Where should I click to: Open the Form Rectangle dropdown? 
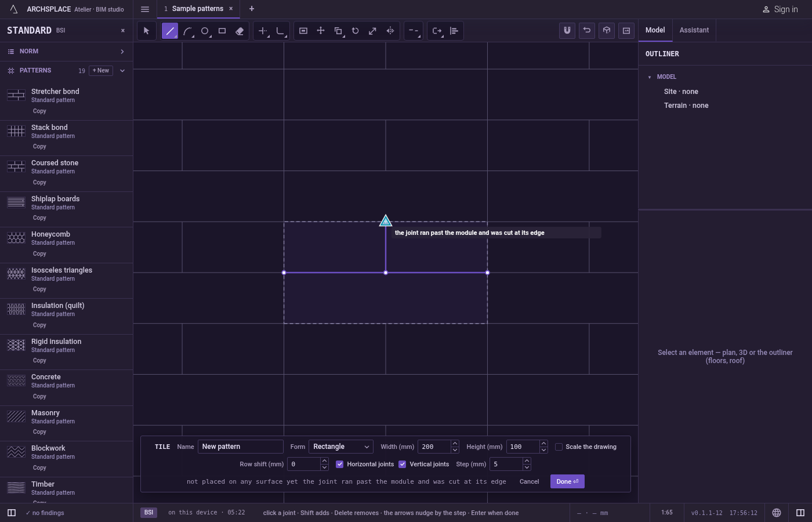[340, 447]
